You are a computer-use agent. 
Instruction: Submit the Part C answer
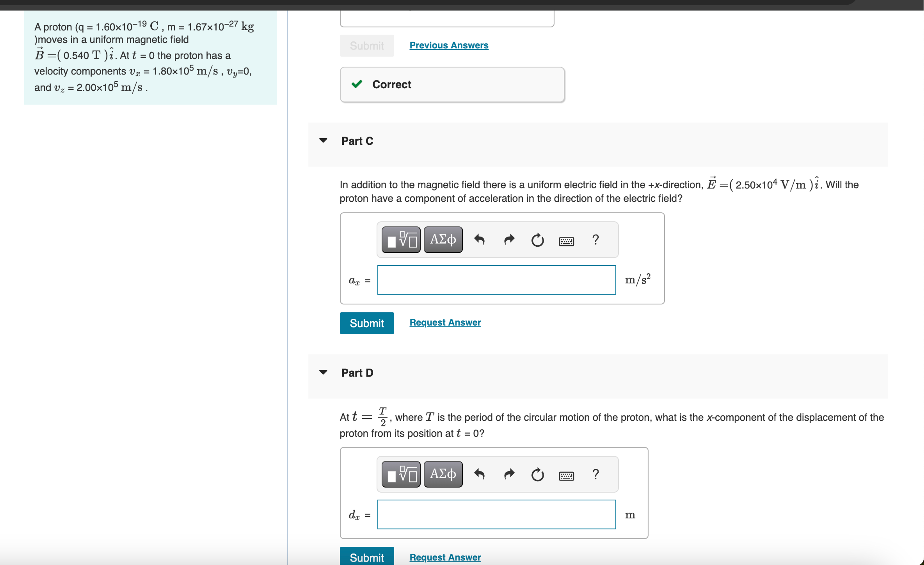pyautogui.click(x=366, y=323)
